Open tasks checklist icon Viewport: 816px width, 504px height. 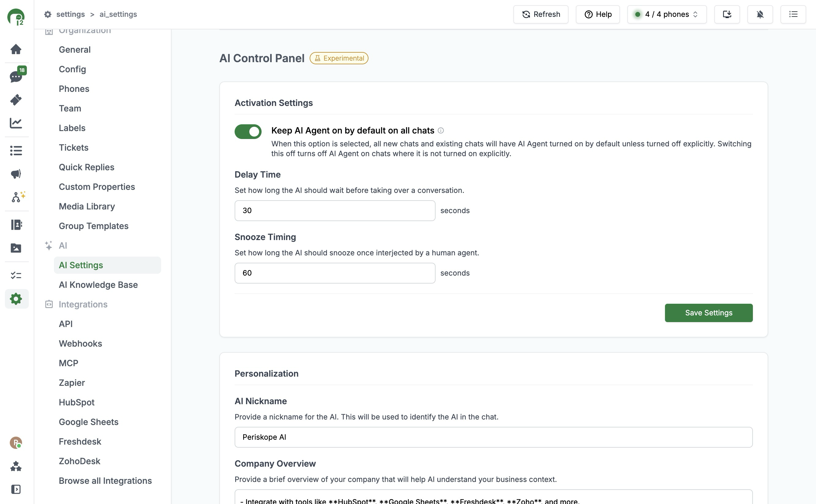pos(16,275)
